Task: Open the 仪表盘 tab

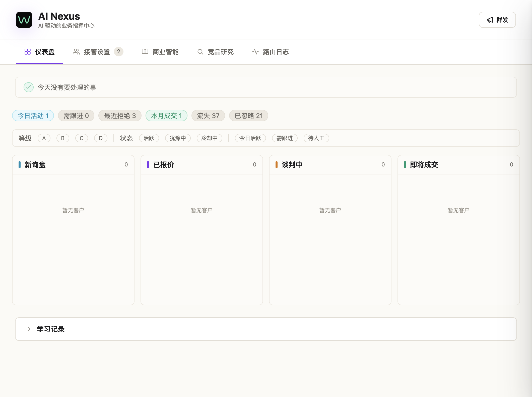Action: 39,52
